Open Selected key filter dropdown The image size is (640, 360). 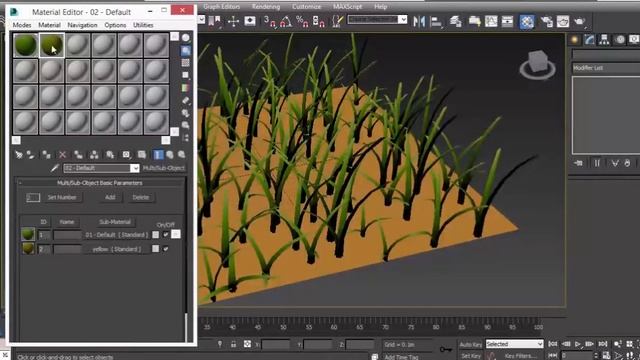[539, 344]
